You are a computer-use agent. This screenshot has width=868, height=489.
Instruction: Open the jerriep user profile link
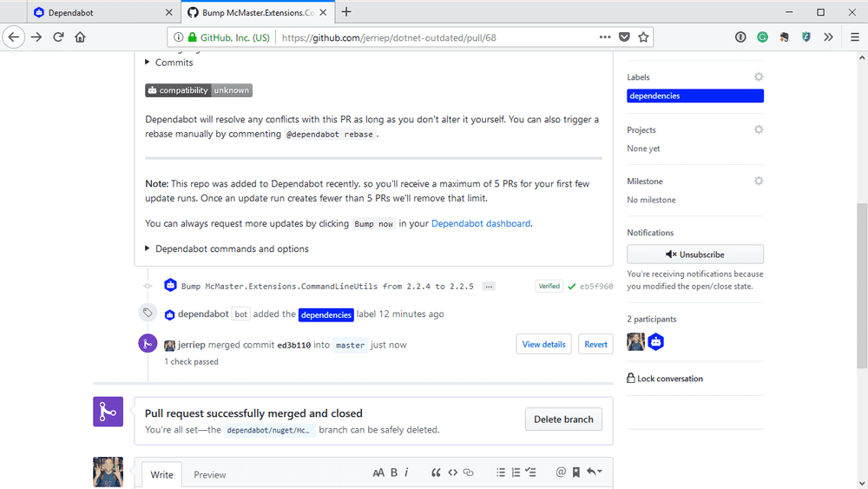[x=192, y=345]
